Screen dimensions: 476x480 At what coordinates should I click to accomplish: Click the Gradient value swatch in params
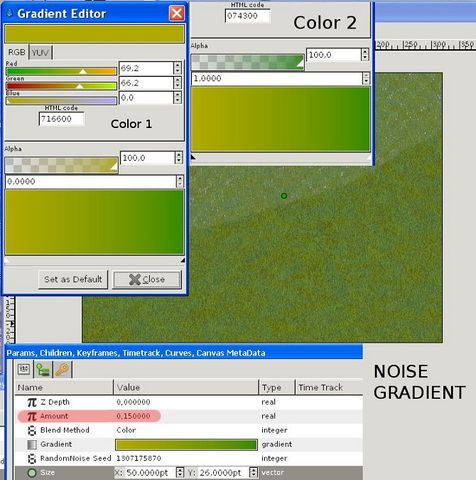coord(186,444)
